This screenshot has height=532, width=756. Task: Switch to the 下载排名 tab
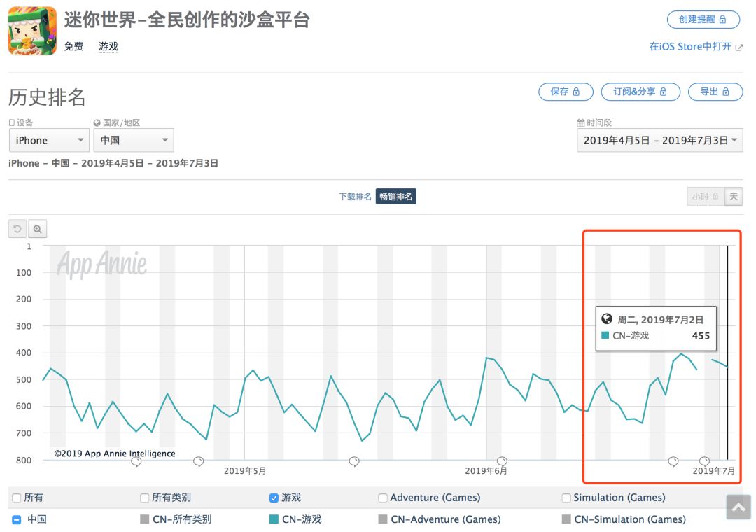356,196
